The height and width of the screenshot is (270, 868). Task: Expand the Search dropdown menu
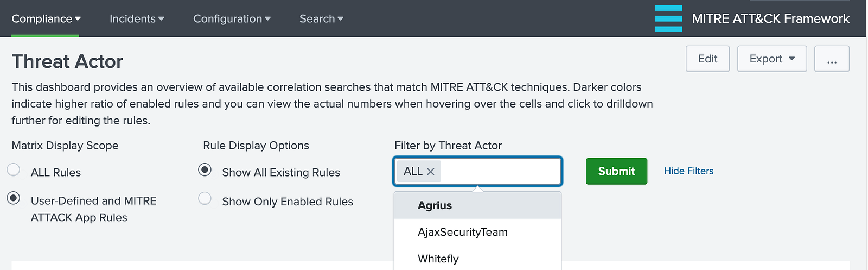coord(321,18)
